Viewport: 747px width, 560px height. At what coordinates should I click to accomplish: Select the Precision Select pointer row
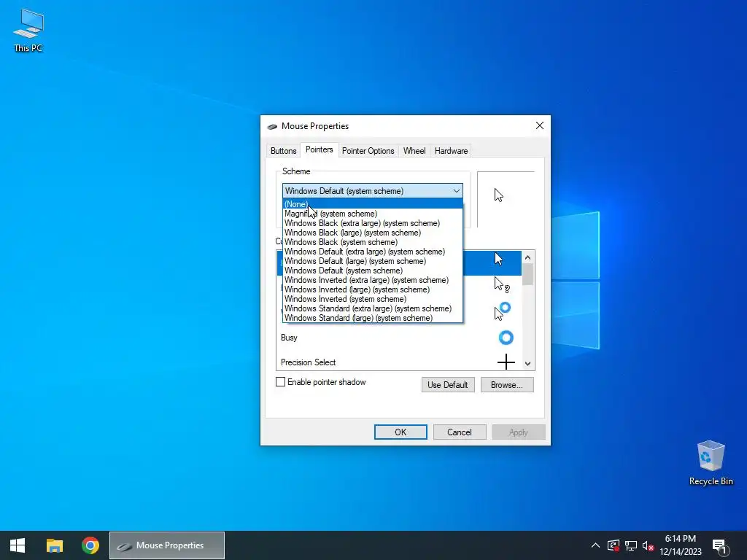click(399, 362)
